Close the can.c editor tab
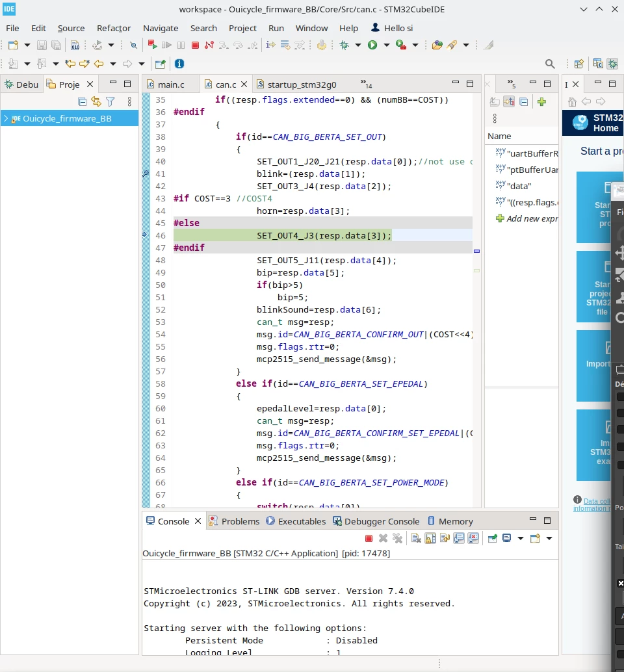The height and width of the screenshot is (672, 624). 244,84
